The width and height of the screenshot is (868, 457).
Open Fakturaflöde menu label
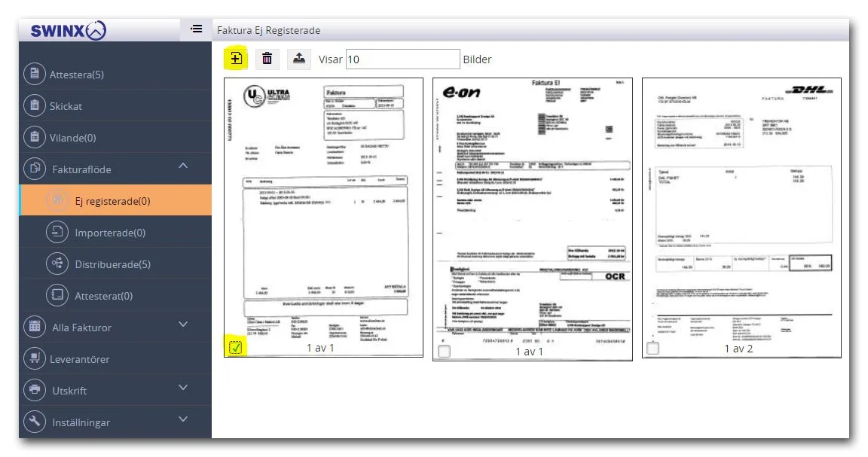[81, 169]
